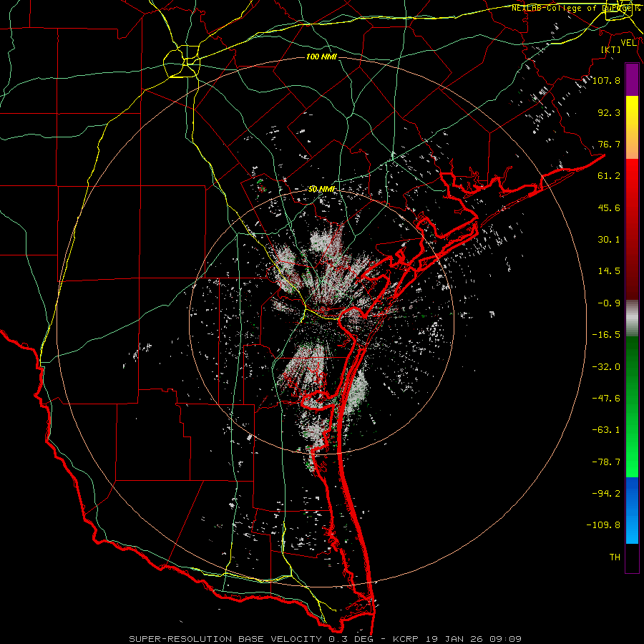Click the blue band of the color scale

(632, 510)
